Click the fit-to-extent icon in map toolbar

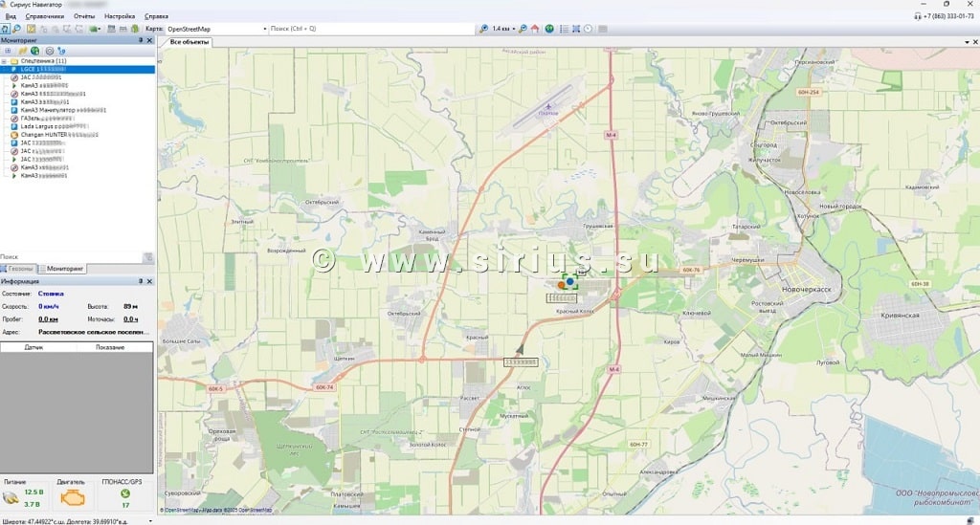click(x=575, y=29)
